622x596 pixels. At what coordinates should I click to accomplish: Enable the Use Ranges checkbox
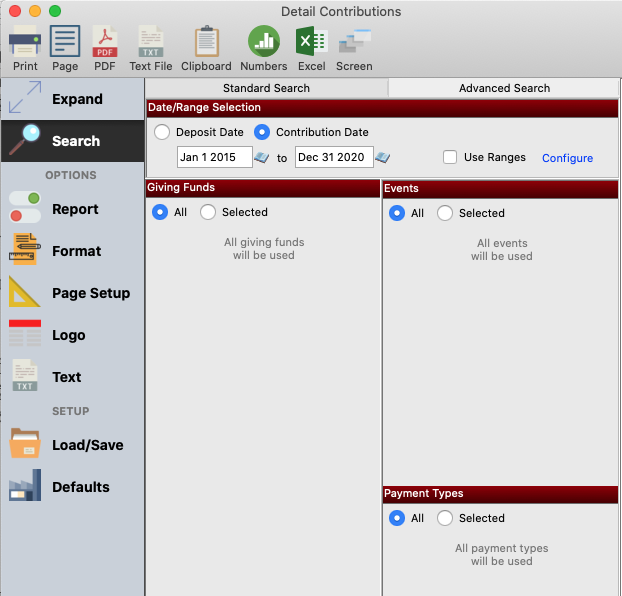450,158
